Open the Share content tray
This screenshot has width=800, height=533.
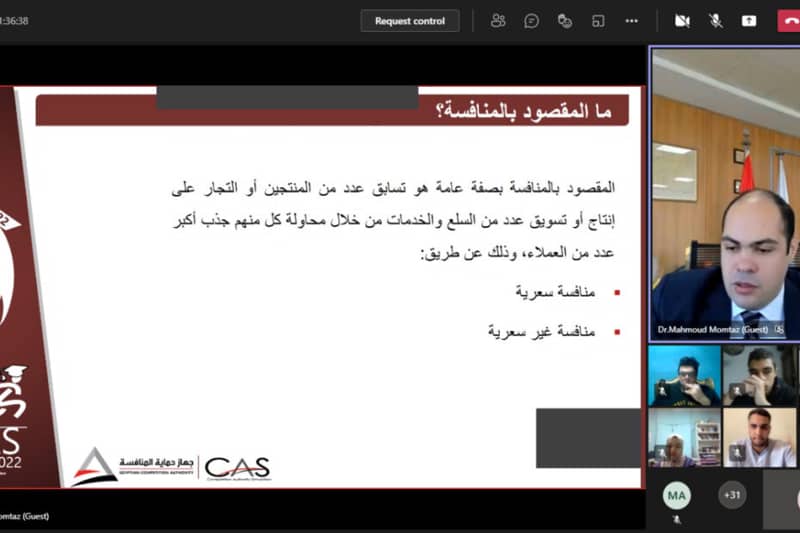[x=749, y=20]
